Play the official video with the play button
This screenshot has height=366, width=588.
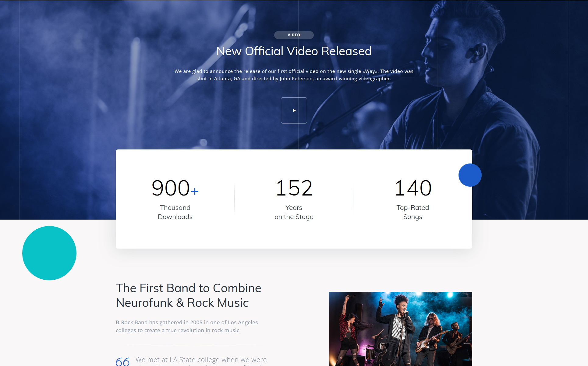coord(294,110)
